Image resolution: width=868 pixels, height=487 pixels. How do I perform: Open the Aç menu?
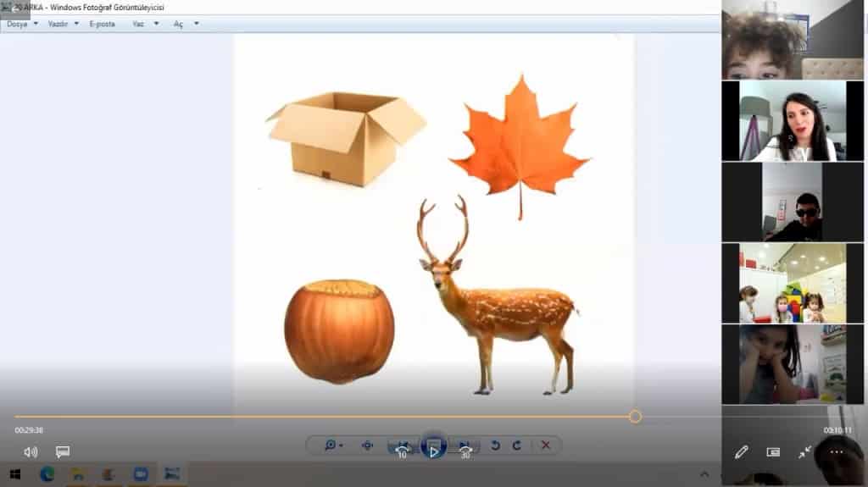pyautogui.click(x=178, y=24)
